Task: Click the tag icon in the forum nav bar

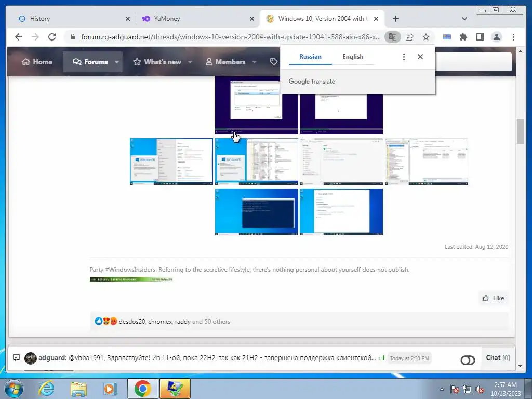Action: tap(273, 62)
